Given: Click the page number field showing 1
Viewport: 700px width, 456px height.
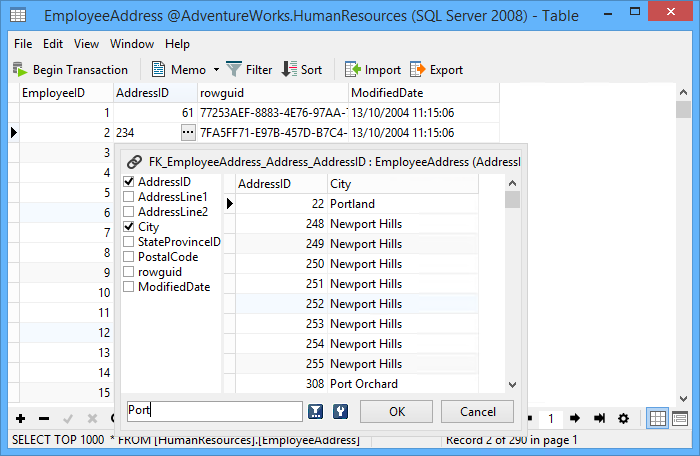Looking at the screenshot, I should 551,418.
